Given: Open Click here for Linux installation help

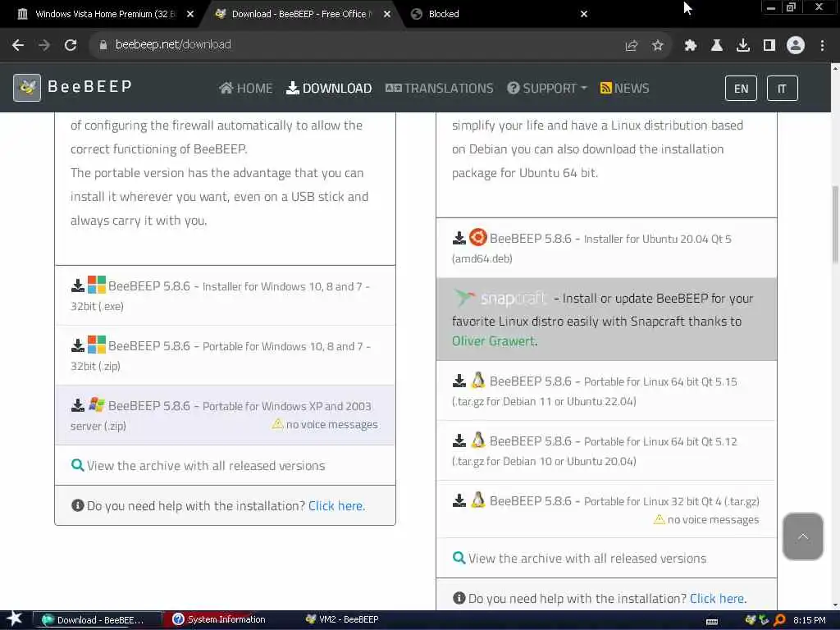Looking at the screenshot, I should 718,598.
